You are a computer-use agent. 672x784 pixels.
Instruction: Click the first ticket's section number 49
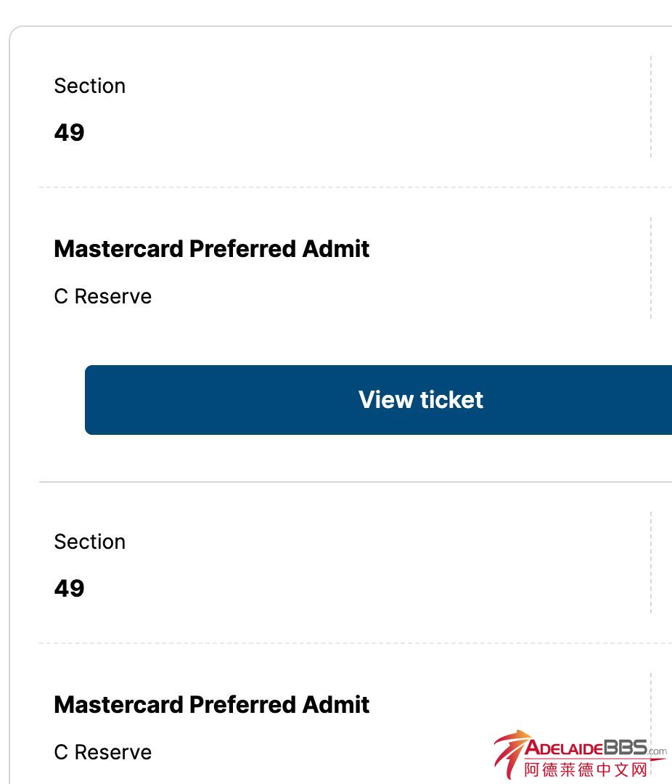(x=70, y=133)
